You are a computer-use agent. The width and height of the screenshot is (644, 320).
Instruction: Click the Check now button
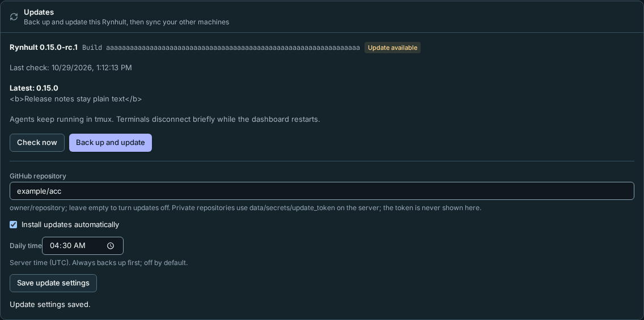[37, 143]
